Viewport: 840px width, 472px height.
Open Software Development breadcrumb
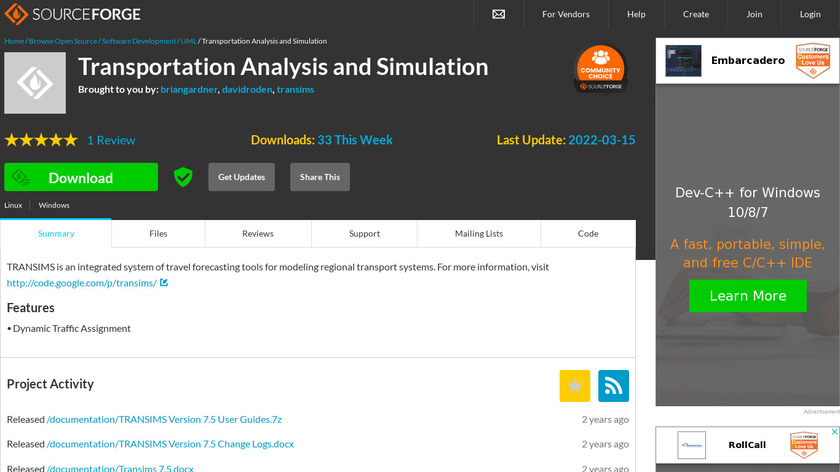[139, 41]
